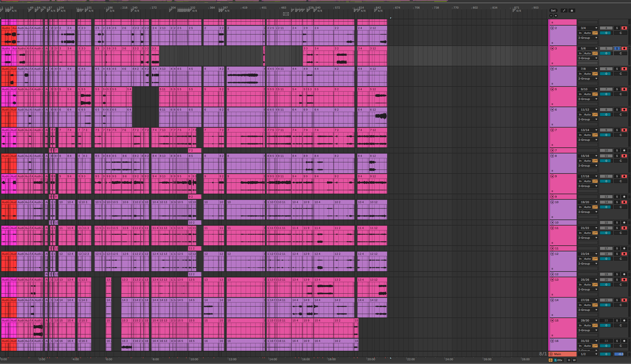Fold track 13 using its header triangle
The image size is (631, 364).
(553, 279)
